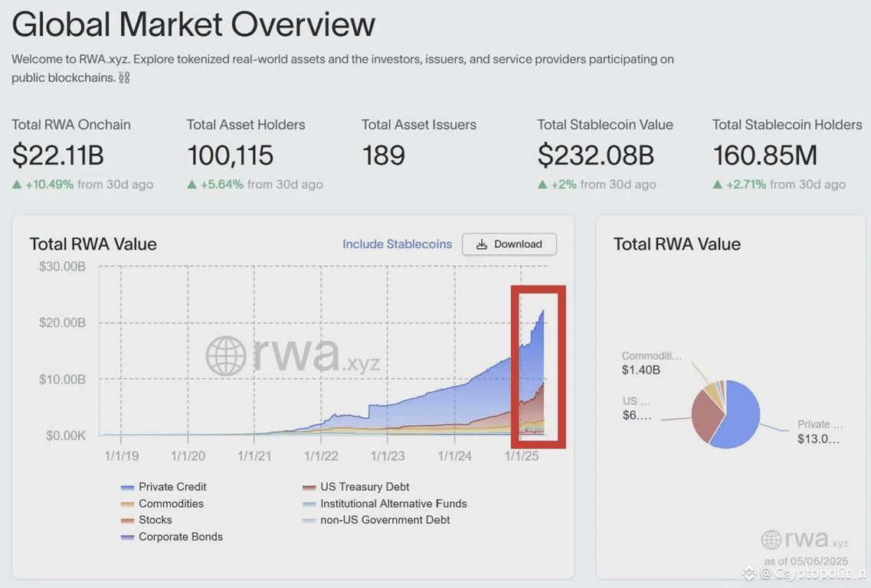Toggle Corporate Bonds legend entry

click(172, 537)
